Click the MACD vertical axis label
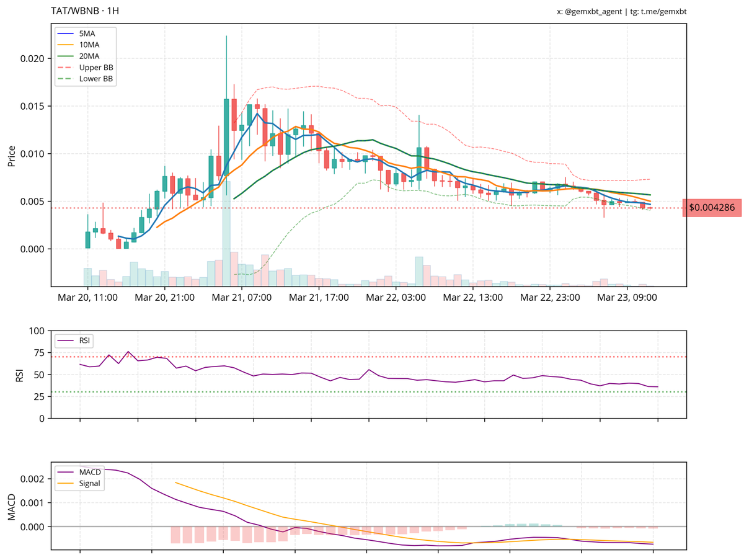This screenshot has width=744, height=560. (11, 505)
